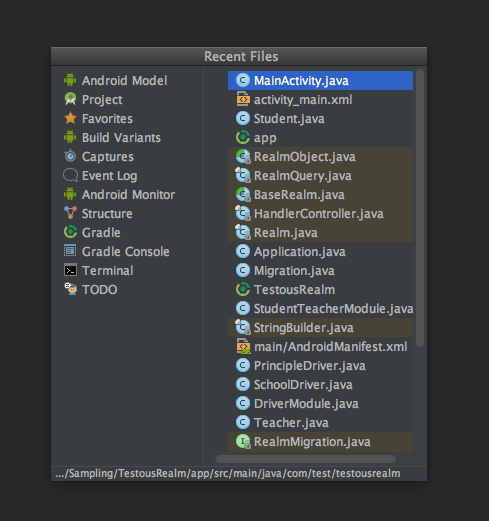Image resolution: width=489 pixels, height=521 pixels.
Task: Click the Gradle Console icon
Action: click(x=70, y=251)
